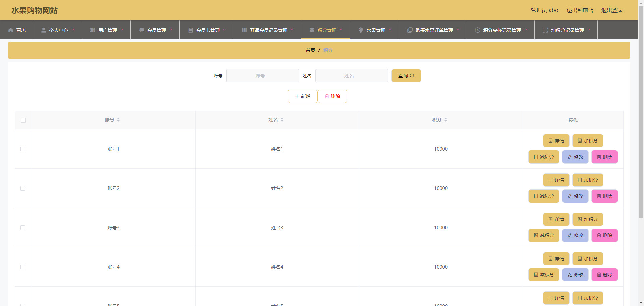
Task: Click the clipboard icon of 会员卡管理
Action: click(x=191, y=30)
